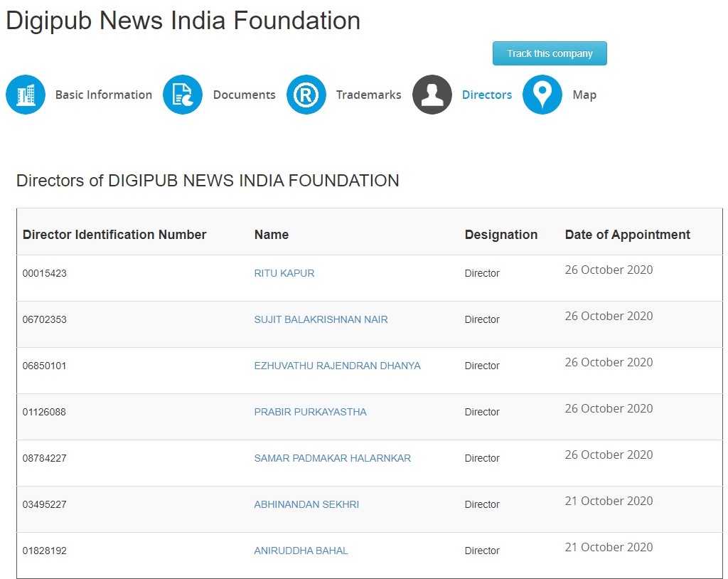Click the Basic Information building icon
728x579 pixels.
[x=26, y=95]
